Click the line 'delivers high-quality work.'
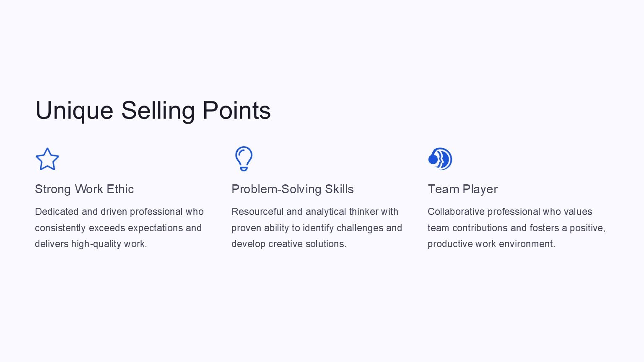Viewport: 644px width, 362px height. tap(91, 244)
